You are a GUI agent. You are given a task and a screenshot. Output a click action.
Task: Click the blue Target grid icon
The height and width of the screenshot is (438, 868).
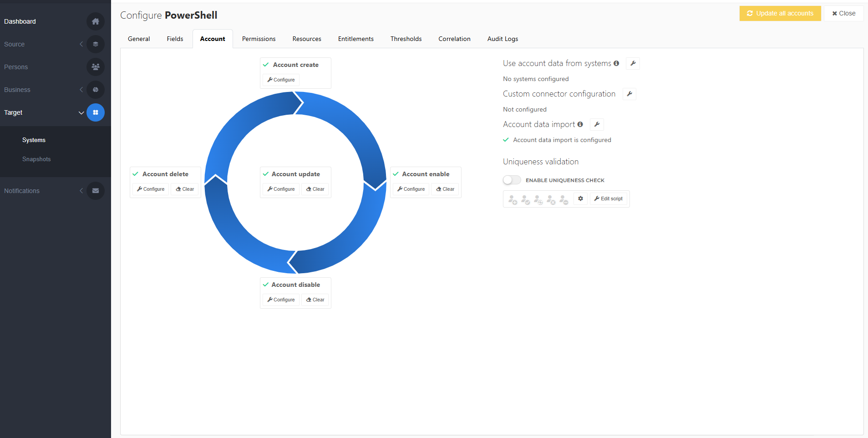point(96,112)
